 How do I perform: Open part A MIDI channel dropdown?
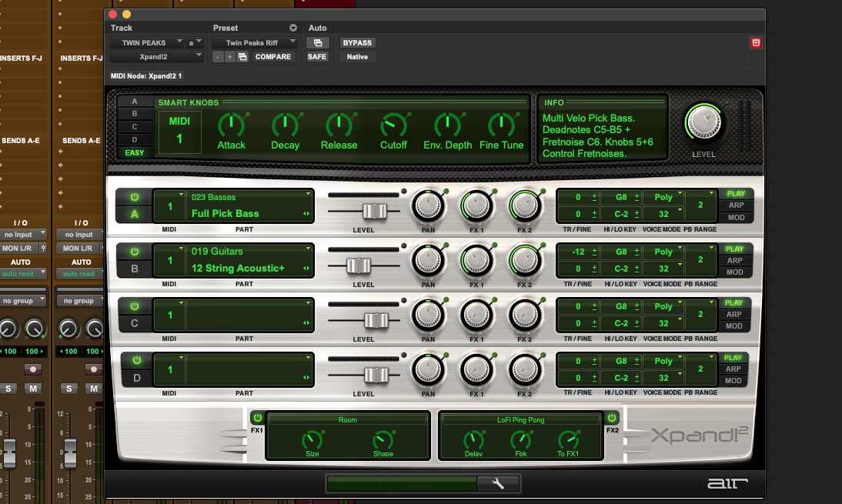pos(169,206)
